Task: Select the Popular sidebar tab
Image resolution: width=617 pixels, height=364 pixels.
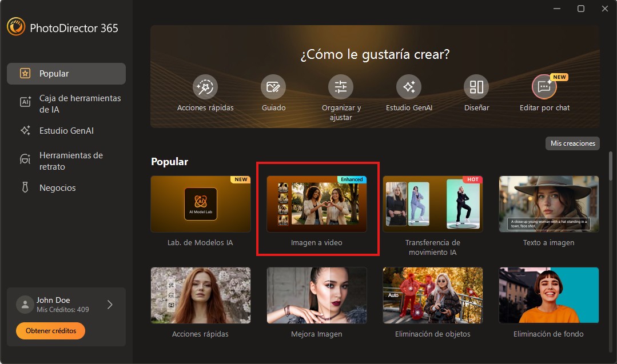Action: (66, 74)
